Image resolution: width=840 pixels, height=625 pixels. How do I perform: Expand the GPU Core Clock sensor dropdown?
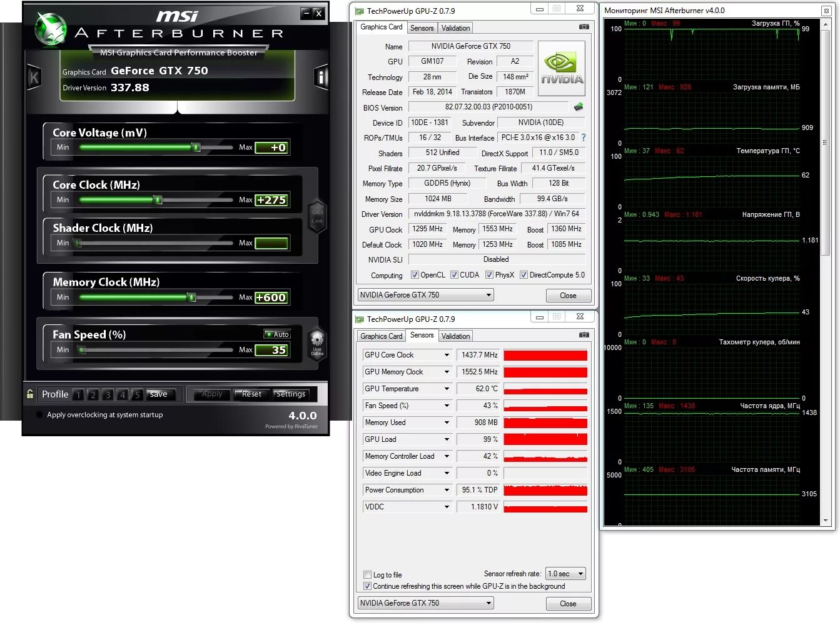coord(447,355)
